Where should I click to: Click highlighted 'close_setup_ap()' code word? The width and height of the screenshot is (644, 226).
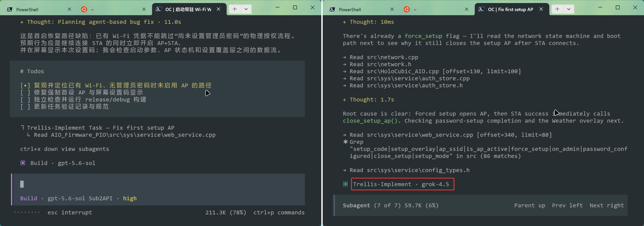tap(370, 121)
